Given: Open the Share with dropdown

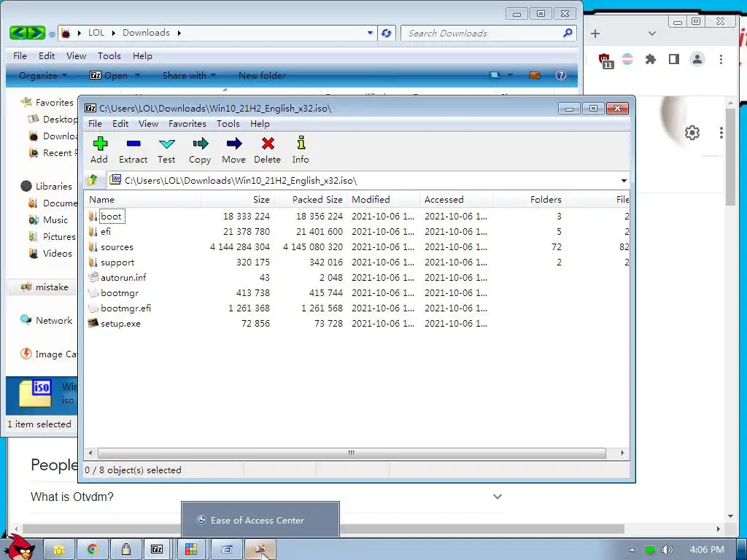Looking at the screenshot, I should (x=189, y=75).
